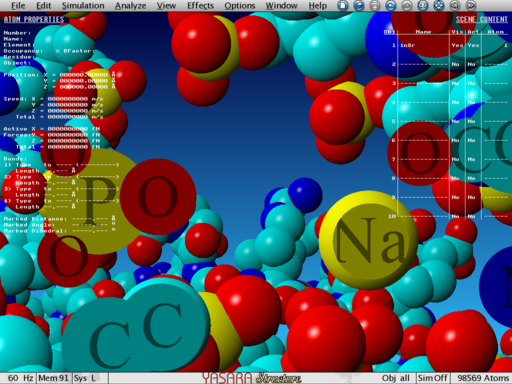512x384 pixels.
Task: Click the 'SCENE CONTENT' heading
Action: 482,19
